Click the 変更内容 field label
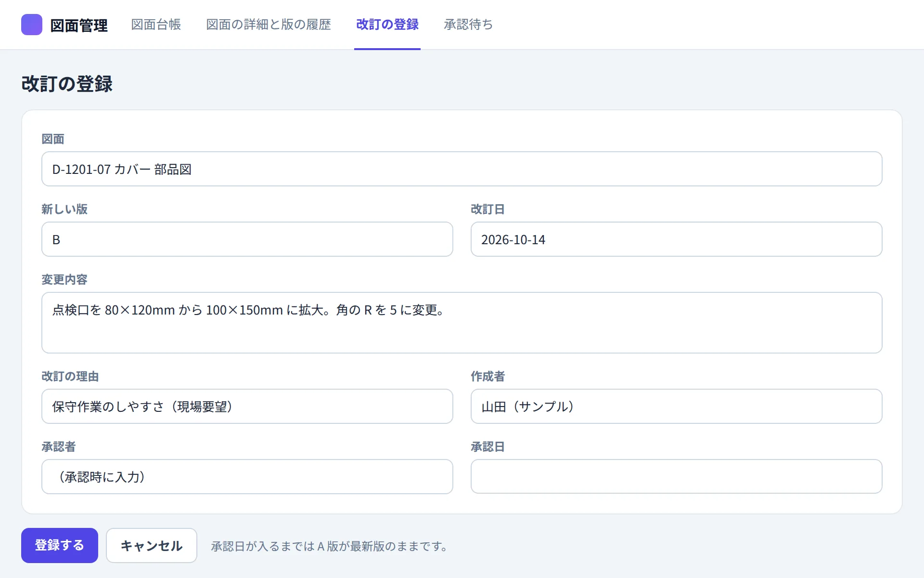924x578 pixels. pyautogui.click(x=64, y=279)
